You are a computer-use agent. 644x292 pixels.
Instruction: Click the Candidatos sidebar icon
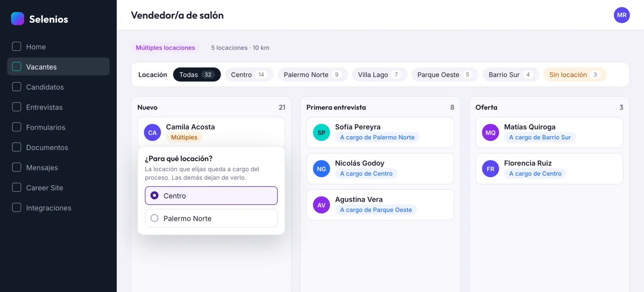tap(17, 87)
